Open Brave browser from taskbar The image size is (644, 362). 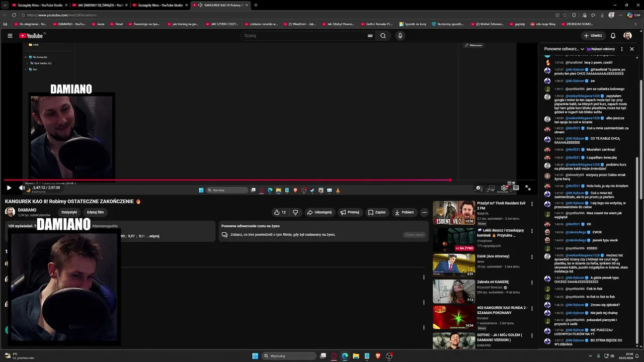378,356
